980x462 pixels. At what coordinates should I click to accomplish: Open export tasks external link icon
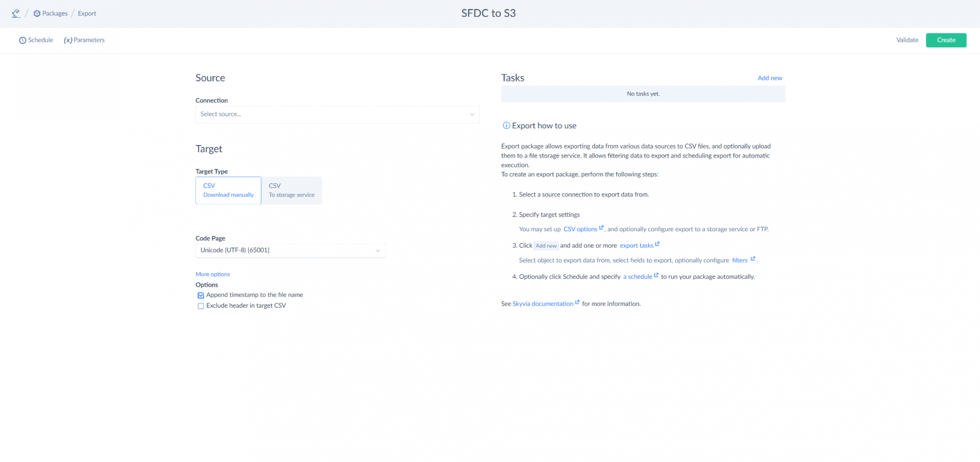(x=657, y=244)
